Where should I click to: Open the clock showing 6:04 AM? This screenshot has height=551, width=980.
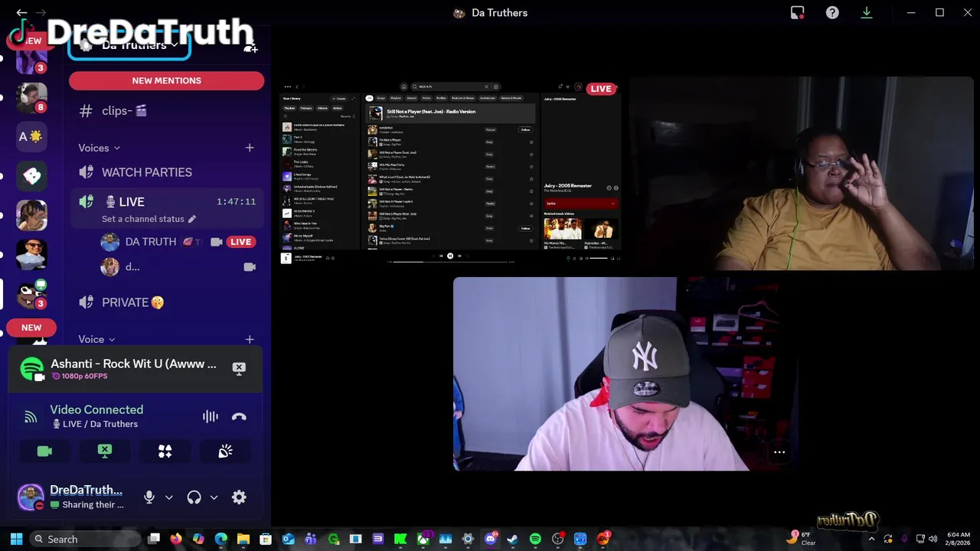(958, 539)
